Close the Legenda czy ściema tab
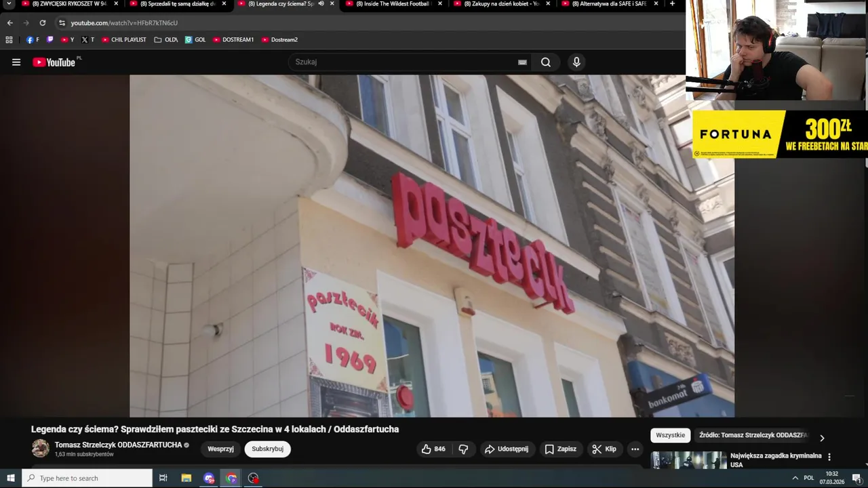The image size is (868, 488). (x=332, y=3)
